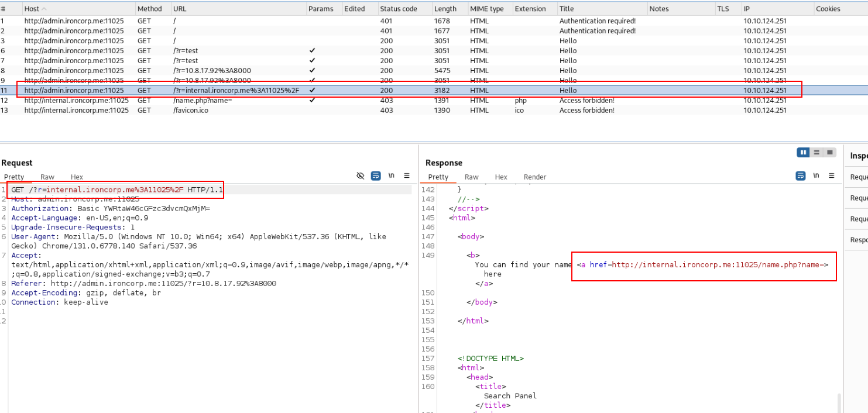Sort history by the Status code column header
The width and height of the screenshot is (868, 413).
(404, 9)
